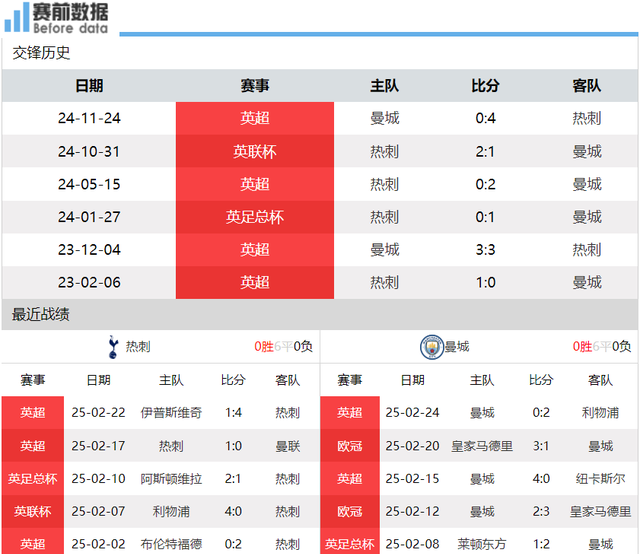Image resolution: width=640 pixels, height=554 pixels.
Task: Select the 赛前数据 Before data heading
Action: (x=70, y=18)
